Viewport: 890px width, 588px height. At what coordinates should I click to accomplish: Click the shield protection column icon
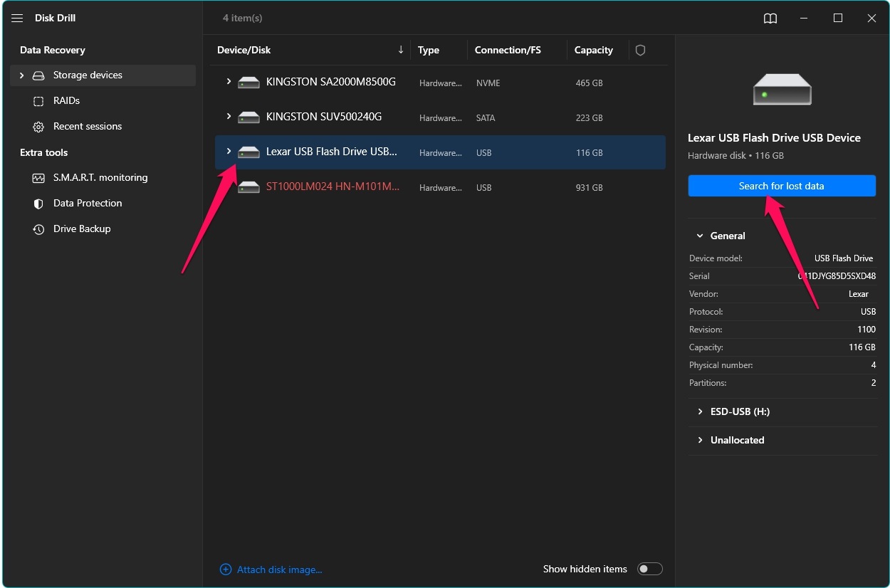point(640,51)
